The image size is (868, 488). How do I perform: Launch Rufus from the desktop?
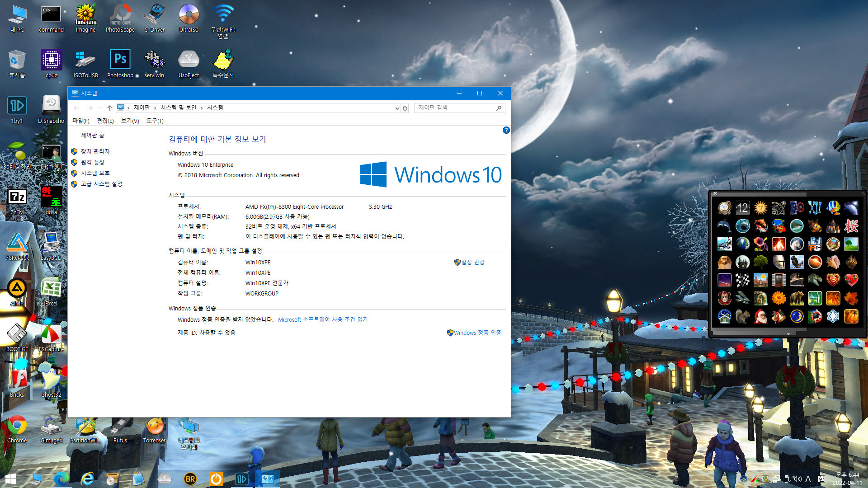(x=120, y=429)
